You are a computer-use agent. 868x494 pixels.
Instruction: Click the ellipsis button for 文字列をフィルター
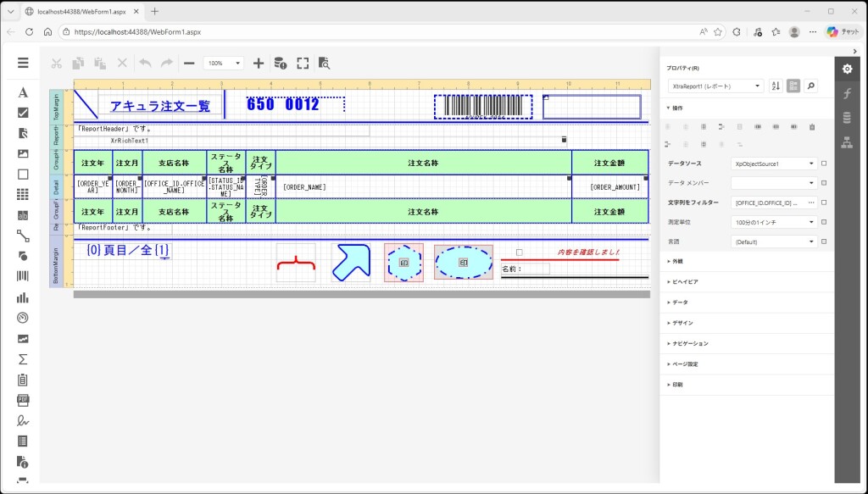pyautogui.click(x=810, y=203)
